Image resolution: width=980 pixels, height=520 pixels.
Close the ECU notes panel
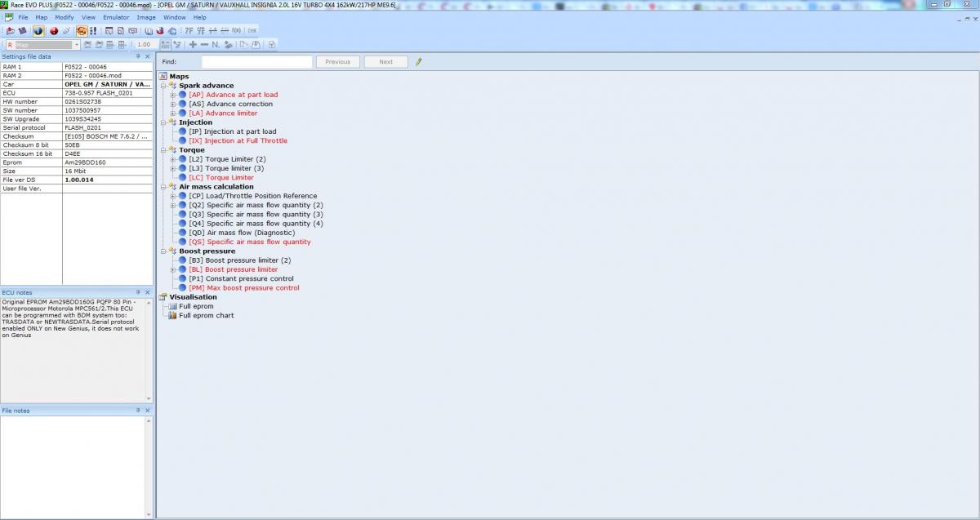147,292
